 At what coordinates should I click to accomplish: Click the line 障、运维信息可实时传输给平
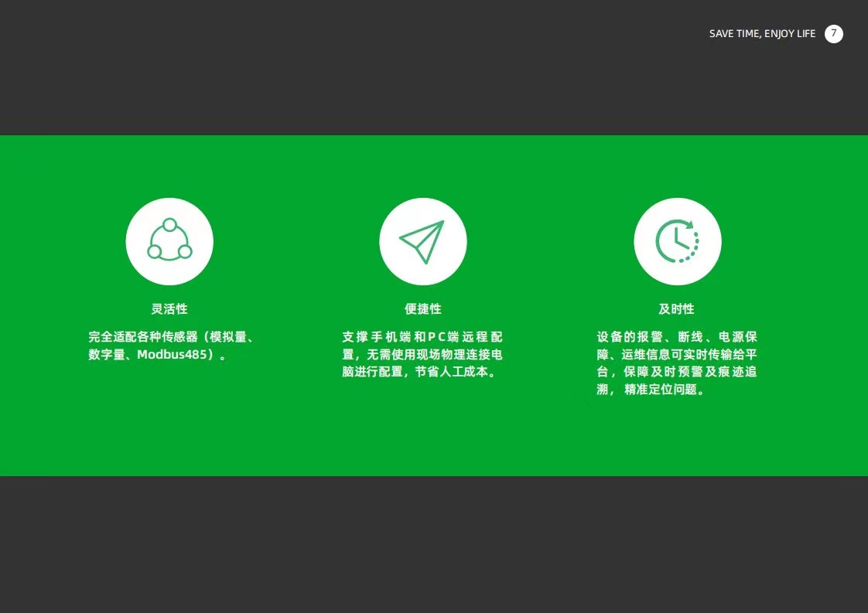[677, 355]
